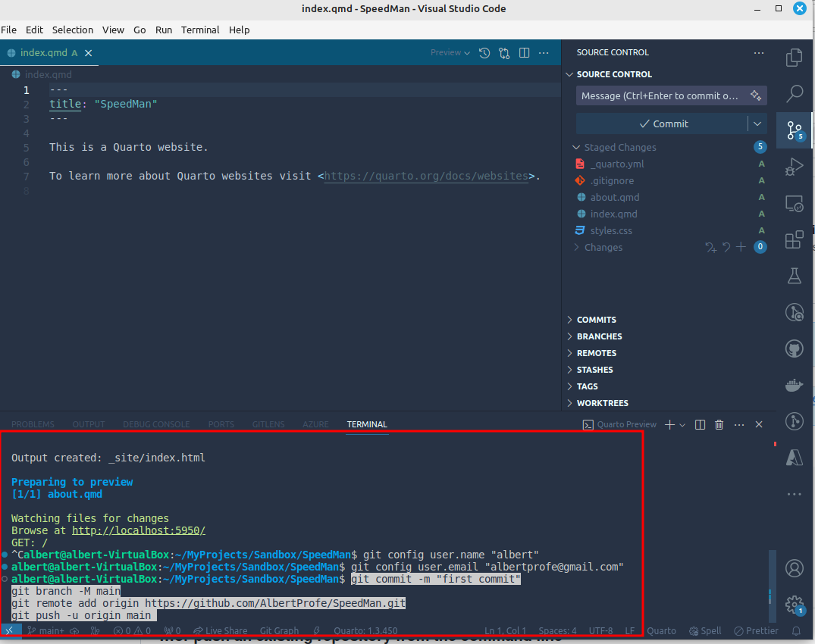815x644 pixels.
Task: Open new terminal profile dropdown chevron
Action: (682, 425)
